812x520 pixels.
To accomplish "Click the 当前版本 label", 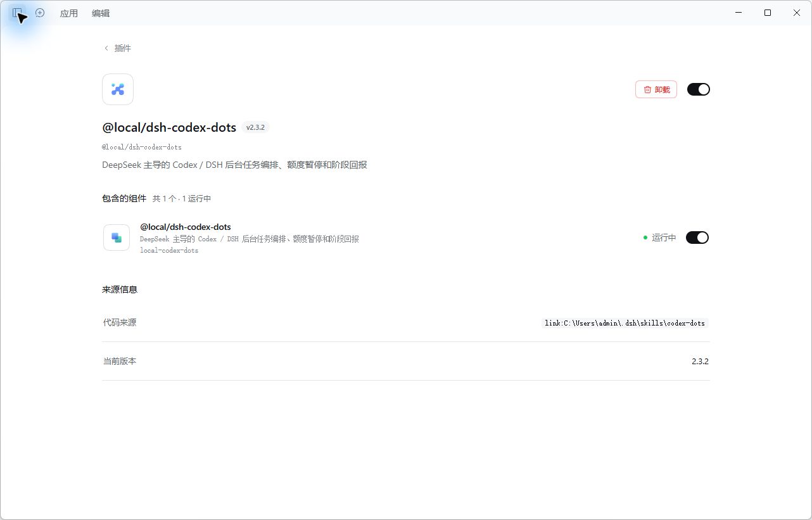I will point(120,361).
